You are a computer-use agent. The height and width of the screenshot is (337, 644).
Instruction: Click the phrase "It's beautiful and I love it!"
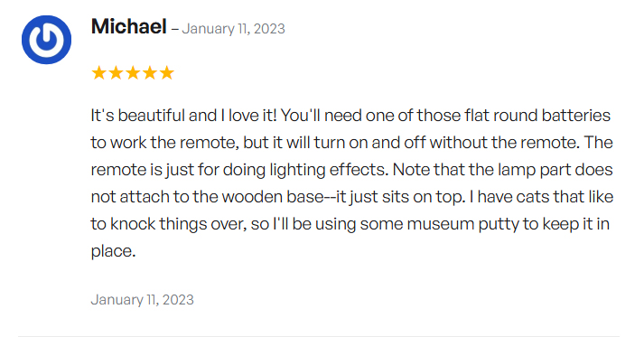tap(184, 116)
